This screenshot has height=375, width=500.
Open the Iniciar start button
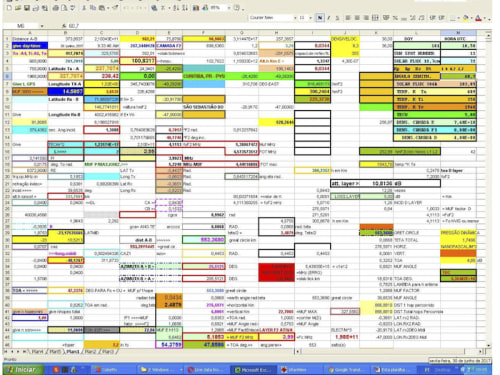pyautogui.click(x=23, y=369)
